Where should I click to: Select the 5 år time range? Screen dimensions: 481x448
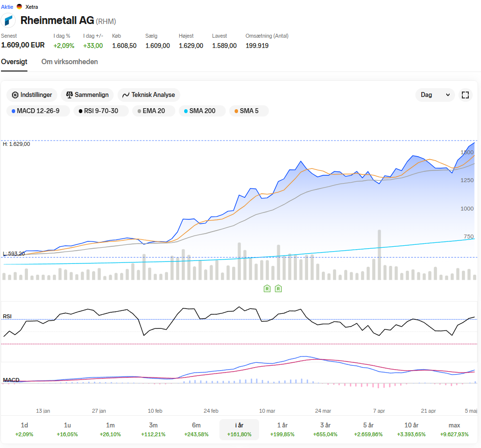368,429
